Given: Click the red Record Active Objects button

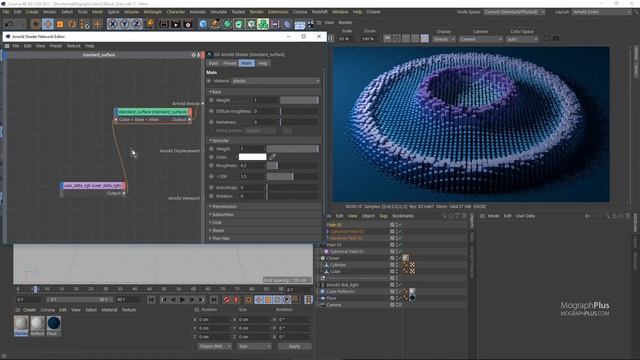Looking at the screenshot, I should click(x=227, y=300).
